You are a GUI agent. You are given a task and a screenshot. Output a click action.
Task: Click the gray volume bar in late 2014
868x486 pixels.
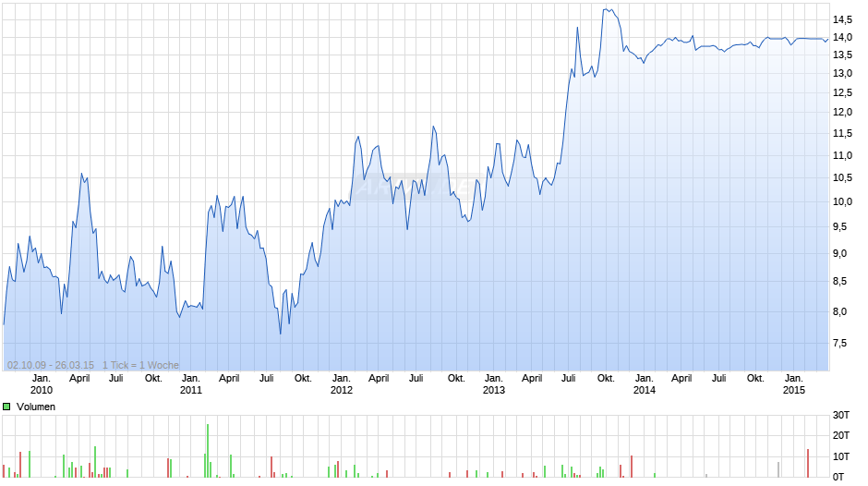pos(778,470)
